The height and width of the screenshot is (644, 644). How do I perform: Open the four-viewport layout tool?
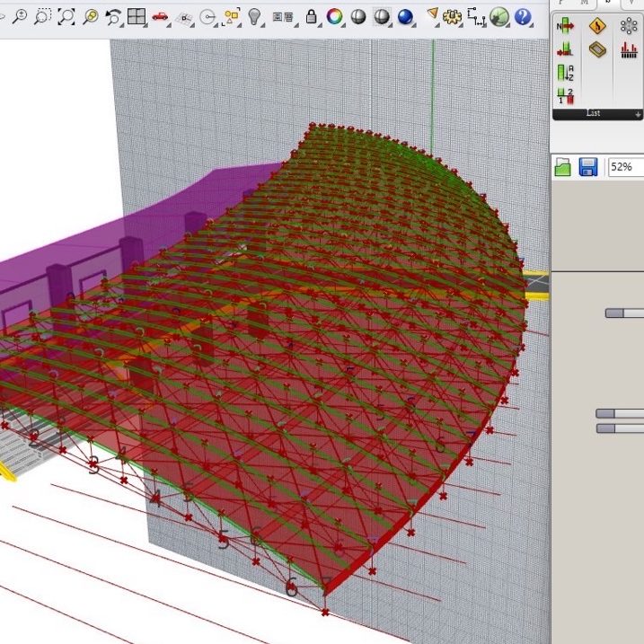tap(137, 16)
